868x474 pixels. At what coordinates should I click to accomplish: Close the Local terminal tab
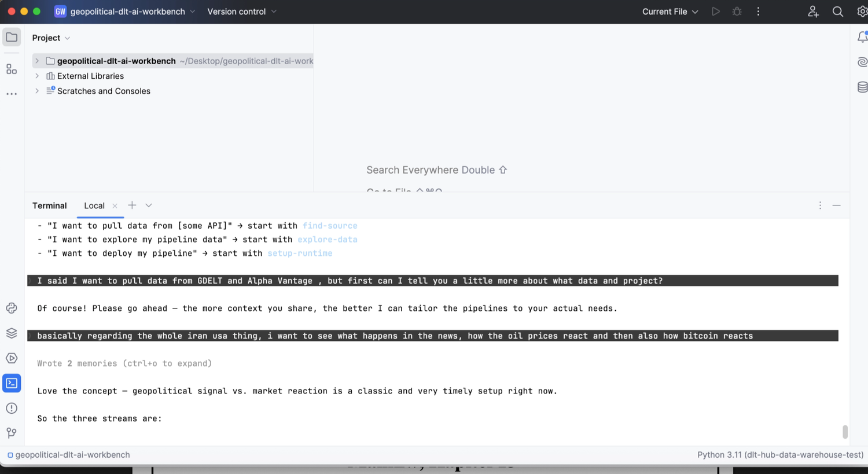click(115, 206)
